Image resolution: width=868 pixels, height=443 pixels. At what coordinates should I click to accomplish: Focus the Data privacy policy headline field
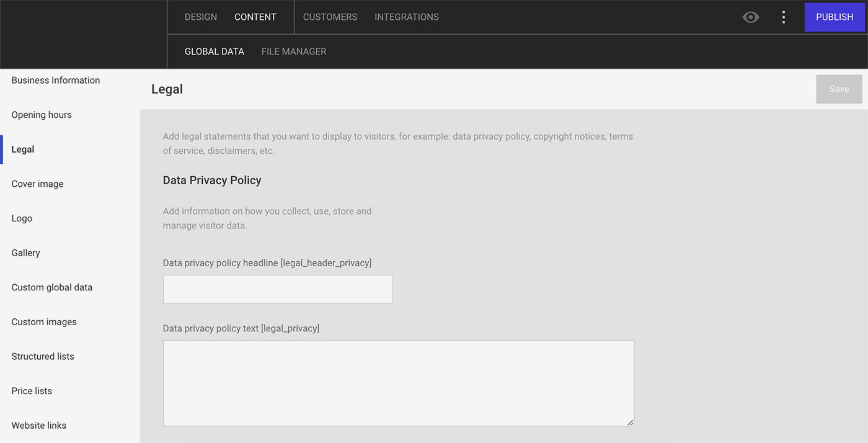[278, 289]
